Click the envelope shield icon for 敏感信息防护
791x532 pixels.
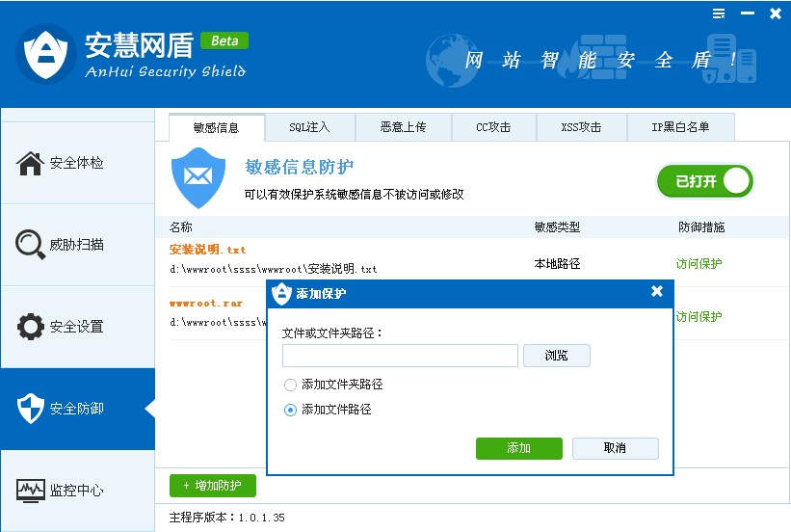coord(198,177)
